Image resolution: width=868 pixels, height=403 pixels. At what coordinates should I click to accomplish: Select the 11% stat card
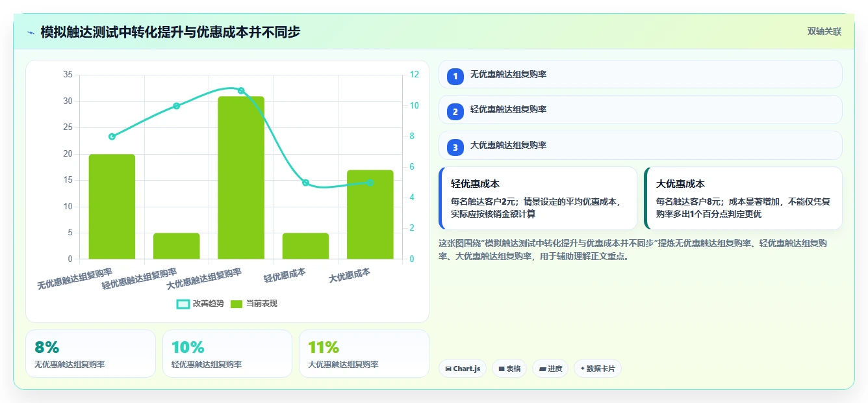point(364,354)
